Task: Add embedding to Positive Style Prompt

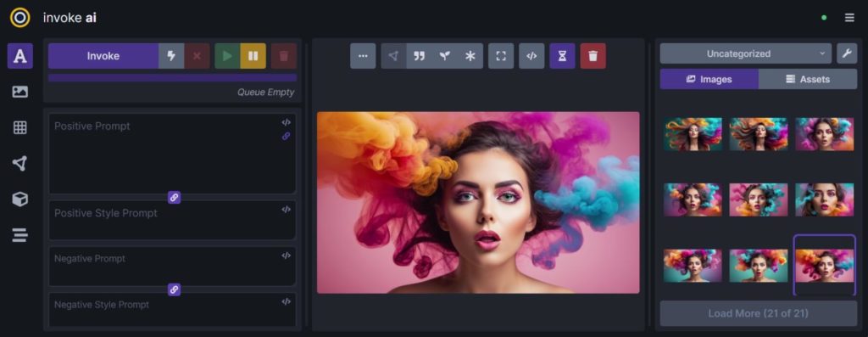Action: point(287,210)
